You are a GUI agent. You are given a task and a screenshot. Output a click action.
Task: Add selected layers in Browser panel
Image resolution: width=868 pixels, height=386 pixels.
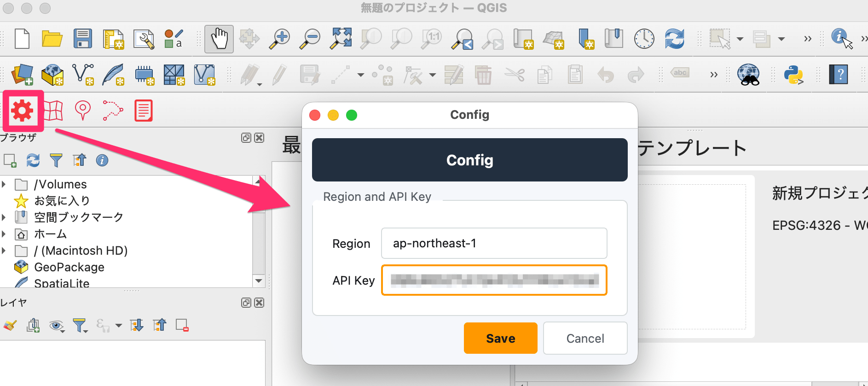coord(10,160)
